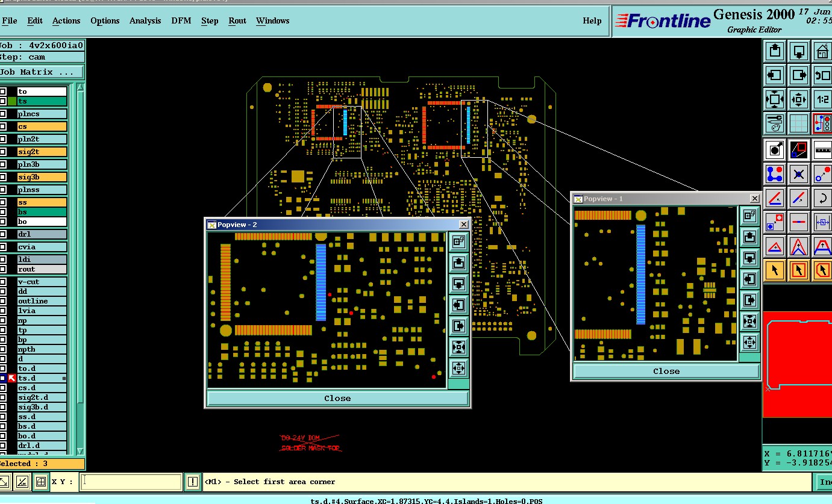
Task: Choose the polygon selection arrow tool
Action: (822, 270)
